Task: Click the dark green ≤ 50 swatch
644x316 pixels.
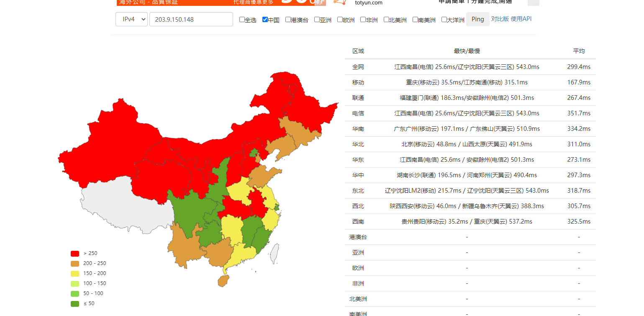Action: (x=75, y=303)
